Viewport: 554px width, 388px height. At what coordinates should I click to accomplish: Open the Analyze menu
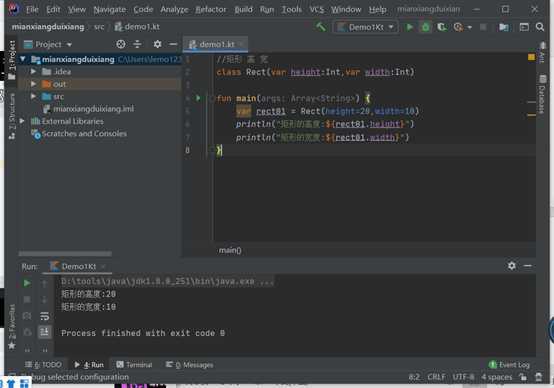[x=174, y=10]
